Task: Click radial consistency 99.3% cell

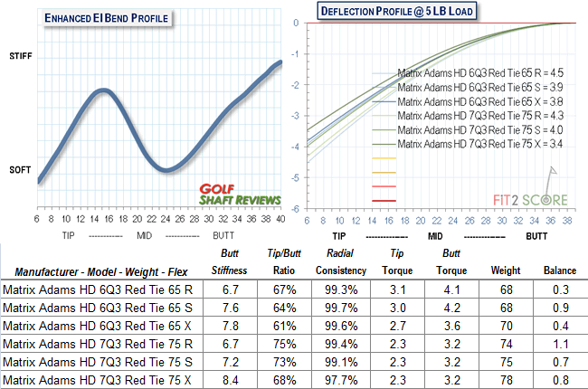Action: point(341,289)
